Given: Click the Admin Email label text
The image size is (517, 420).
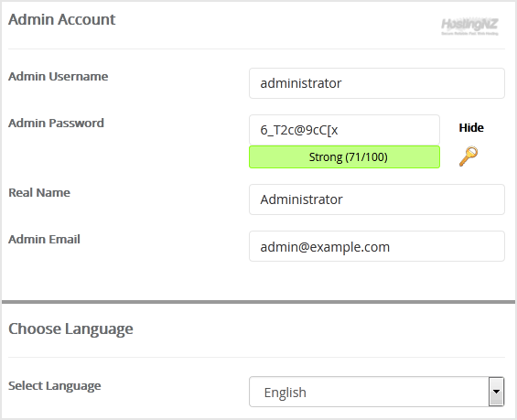Looking at the screenshot, I should click(44, 240).
